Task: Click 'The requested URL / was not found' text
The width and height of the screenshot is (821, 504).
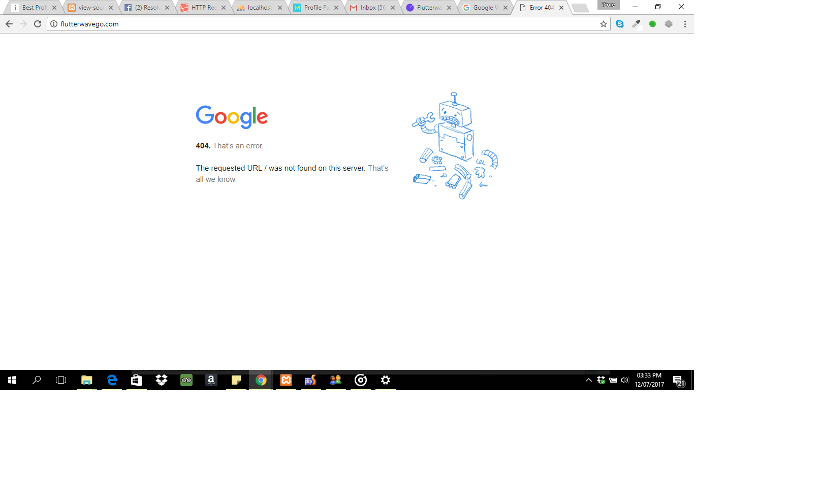Action: tap(280, 168)
